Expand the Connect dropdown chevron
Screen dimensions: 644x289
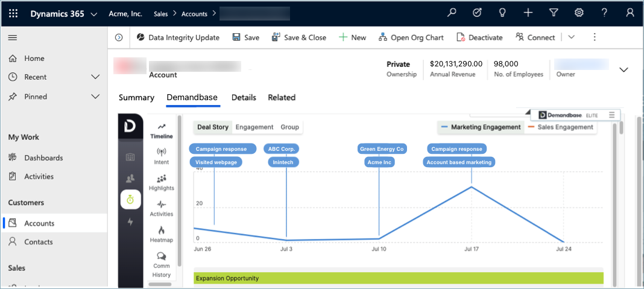(571, 37)
